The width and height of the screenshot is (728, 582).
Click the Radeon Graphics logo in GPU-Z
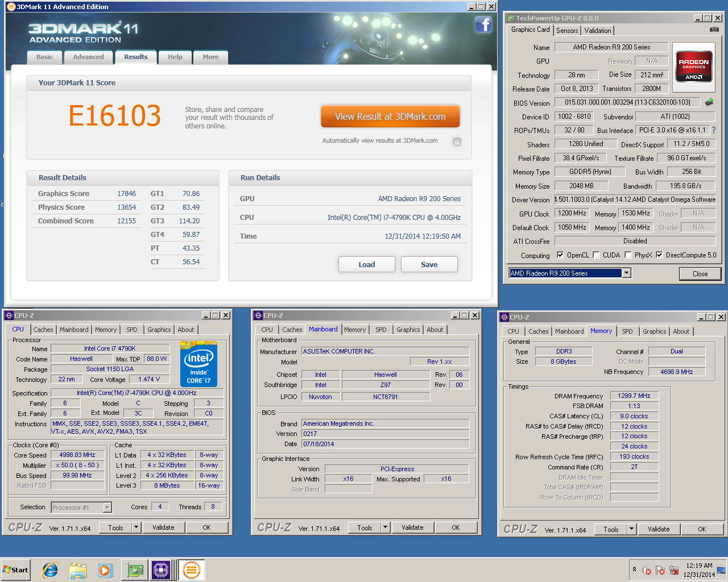693,68
